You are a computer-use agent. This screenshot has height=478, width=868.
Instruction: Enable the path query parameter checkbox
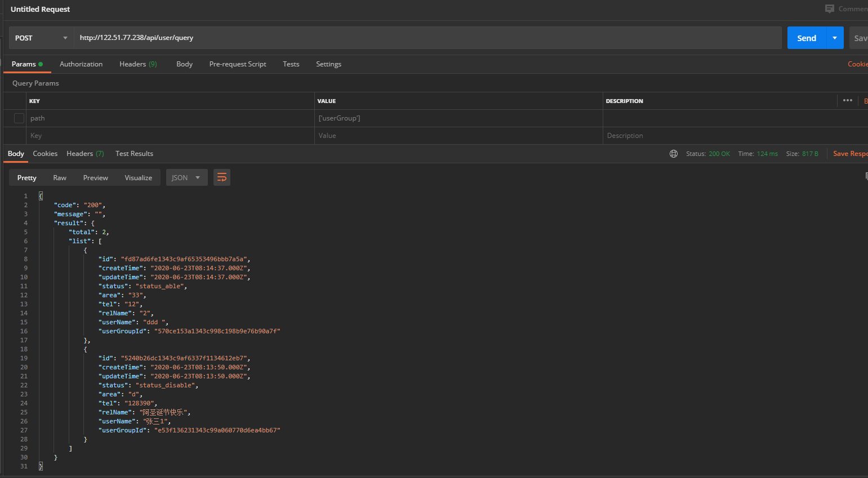pos(19,118)
